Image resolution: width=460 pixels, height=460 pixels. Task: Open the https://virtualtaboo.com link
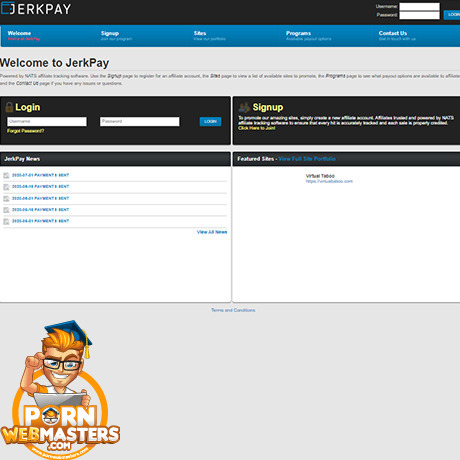329,181
